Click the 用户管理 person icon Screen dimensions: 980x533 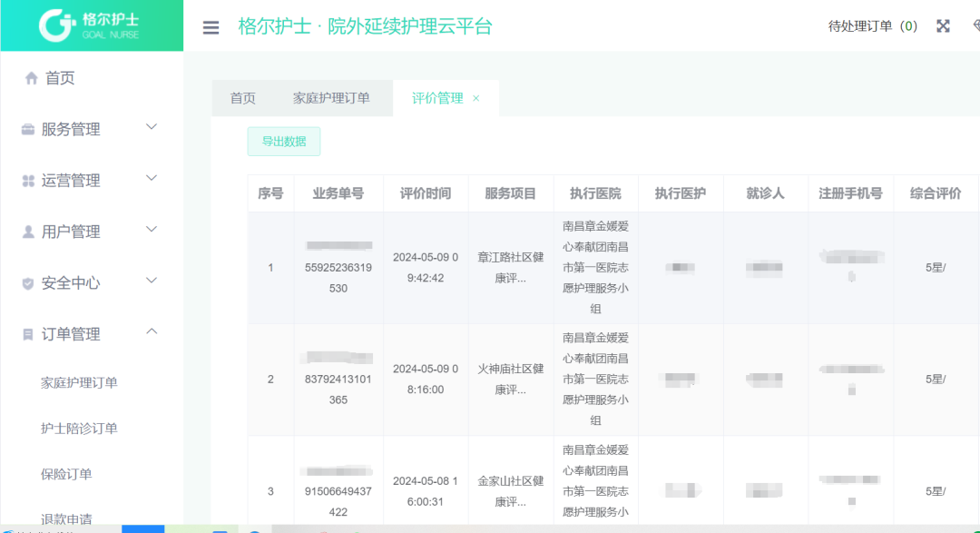pos(28,232)
